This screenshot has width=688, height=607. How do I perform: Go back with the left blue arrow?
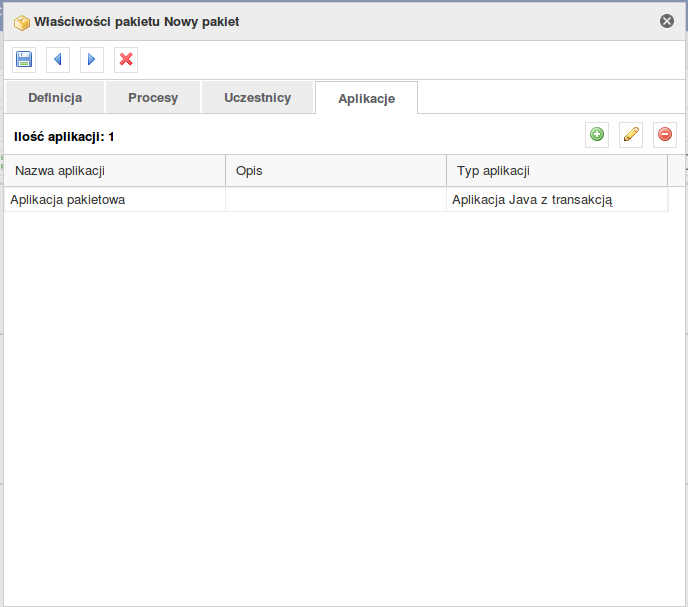tap(57, 59)
